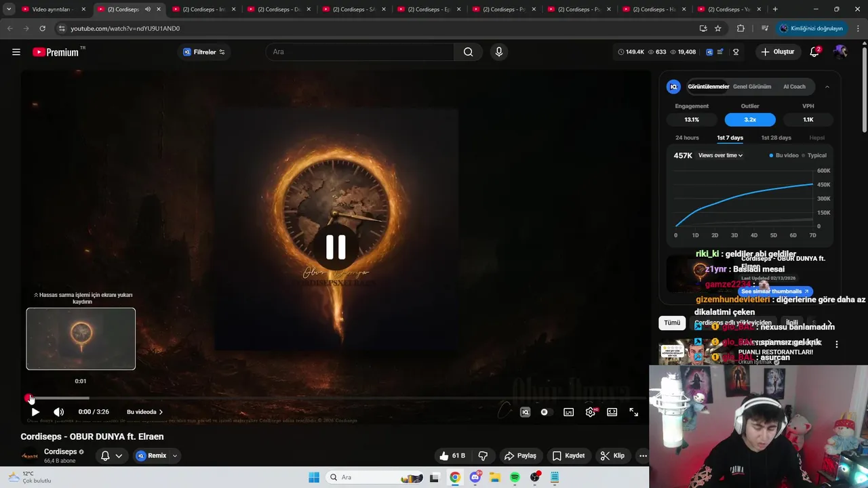Viewport: 868px width, 488px height.
Task: Open more actions three-dot menu below video
Action: 643,455
